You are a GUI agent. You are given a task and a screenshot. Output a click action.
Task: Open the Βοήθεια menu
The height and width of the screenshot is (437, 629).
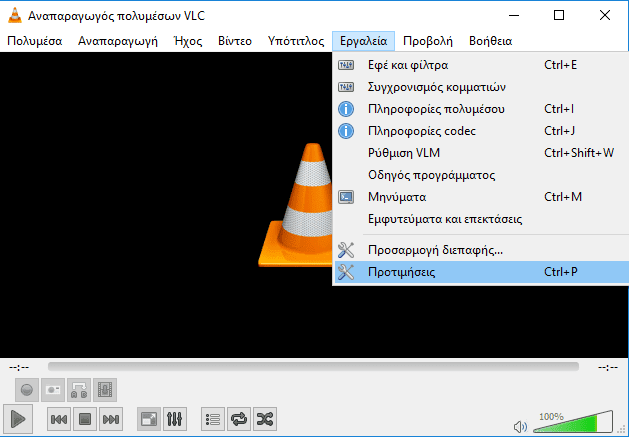coord(490,41)
